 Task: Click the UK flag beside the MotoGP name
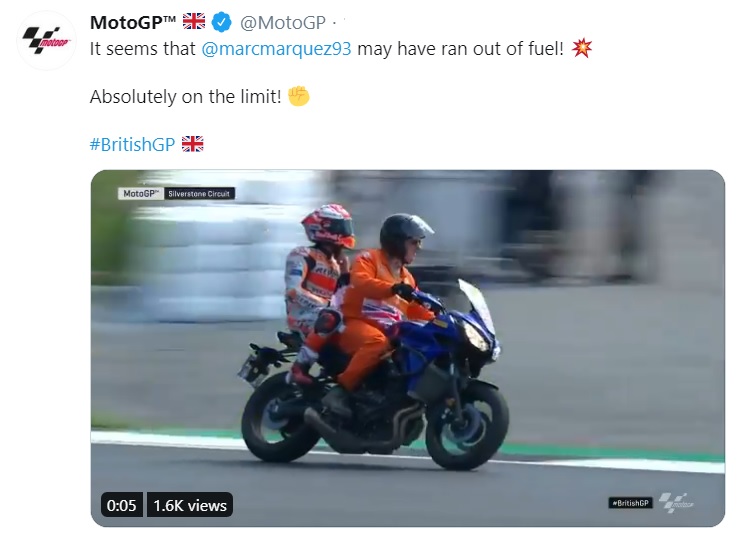tap(194, 21)
